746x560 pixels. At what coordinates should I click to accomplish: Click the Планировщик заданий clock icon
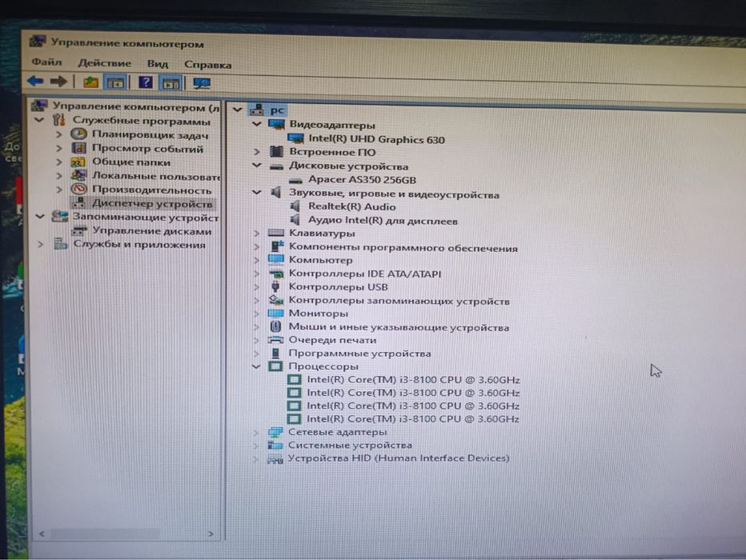tap(79, 134)
